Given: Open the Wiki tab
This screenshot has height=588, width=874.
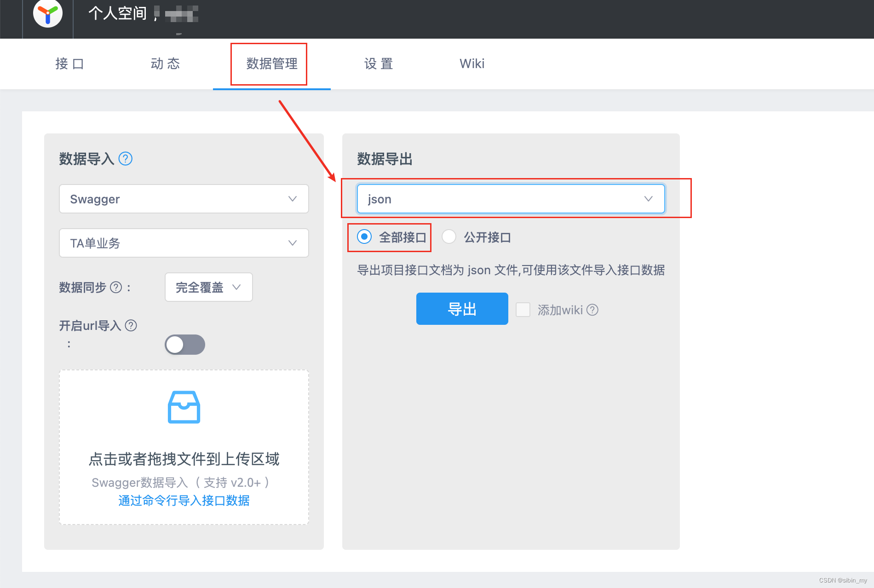Looking at the screenshot, I should 471,64.
